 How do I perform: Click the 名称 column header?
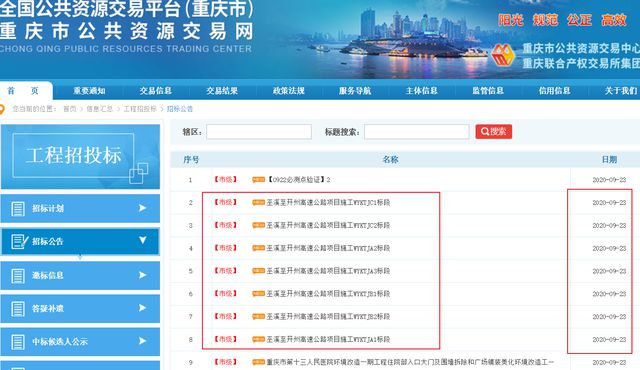(x=390, y=160)
